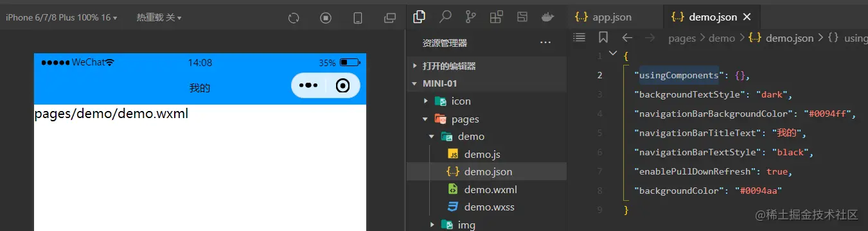
Task: Open the Docker whale icon
Action: [x=548, y=17]
